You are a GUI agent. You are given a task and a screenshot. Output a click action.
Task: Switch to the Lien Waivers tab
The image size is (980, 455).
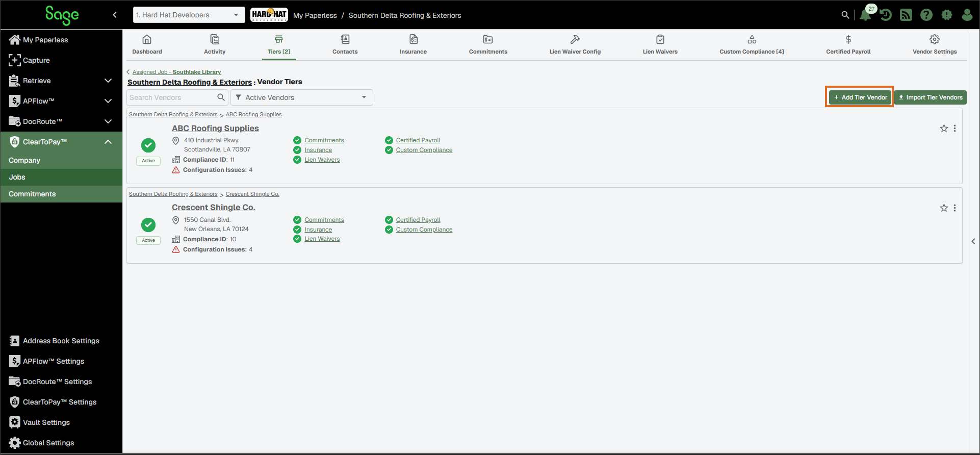coord(660,44)
